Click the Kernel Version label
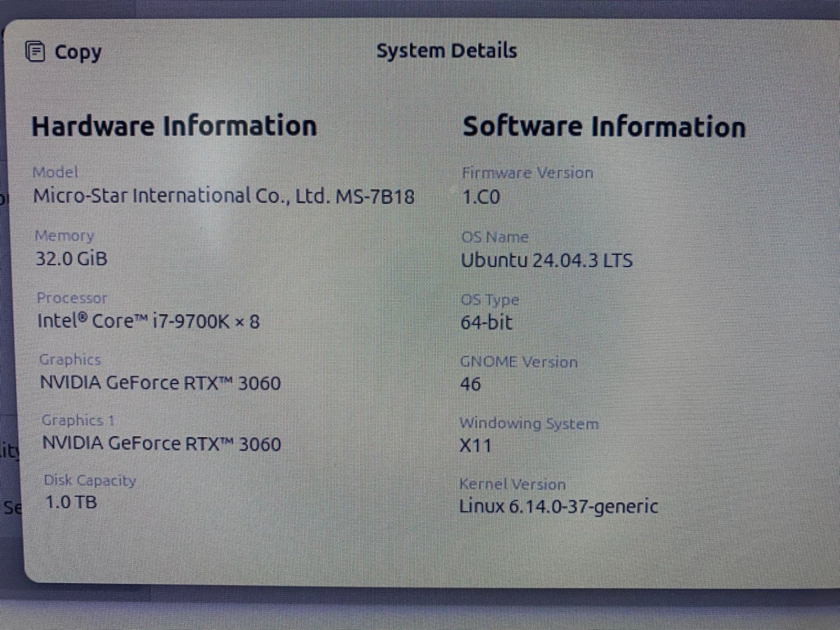The height and width of the screenshot is (630, 840). [512, 484]
